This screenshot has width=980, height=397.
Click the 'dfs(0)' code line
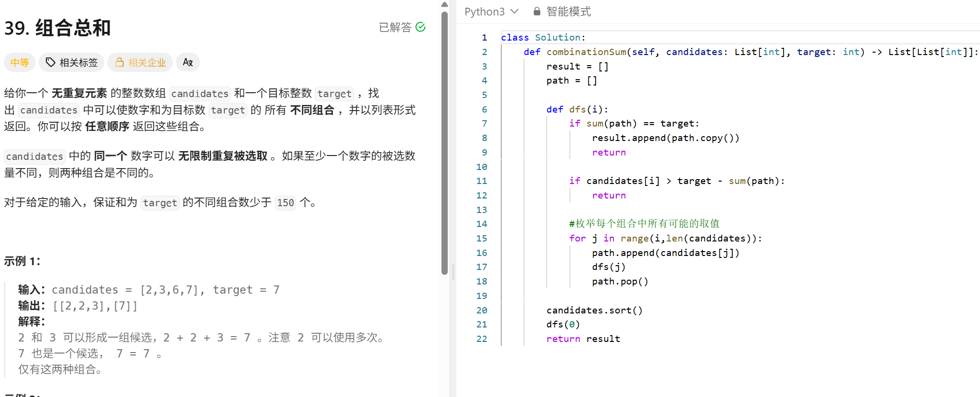tap(563, 324)
